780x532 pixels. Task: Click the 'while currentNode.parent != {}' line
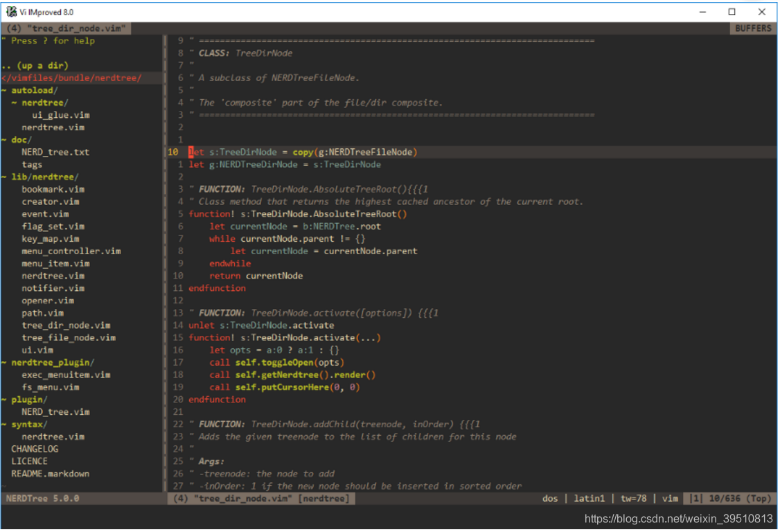coord(287,239)
